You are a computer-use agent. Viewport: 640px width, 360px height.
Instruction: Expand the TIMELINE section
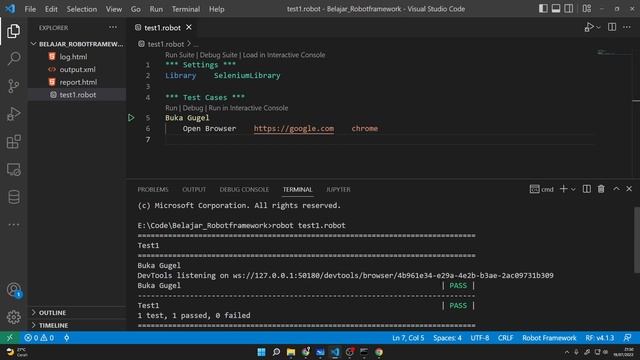(77, 325)
